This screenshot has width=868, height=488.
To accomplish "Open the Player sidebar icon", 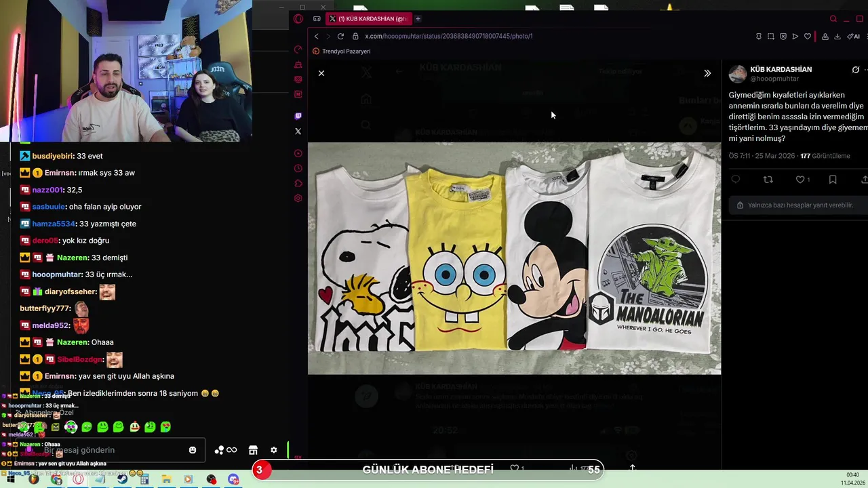I will (298, 153).
